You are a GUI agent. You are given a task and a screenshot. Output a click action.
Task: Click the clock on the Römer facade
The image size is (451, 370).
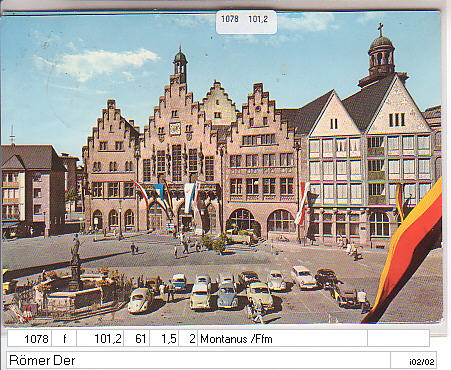click(175, 128)
